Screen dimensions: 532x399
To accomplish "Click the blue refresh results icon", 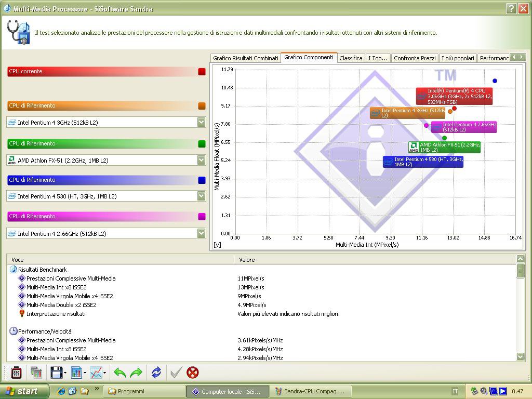I will click(156, 373).
